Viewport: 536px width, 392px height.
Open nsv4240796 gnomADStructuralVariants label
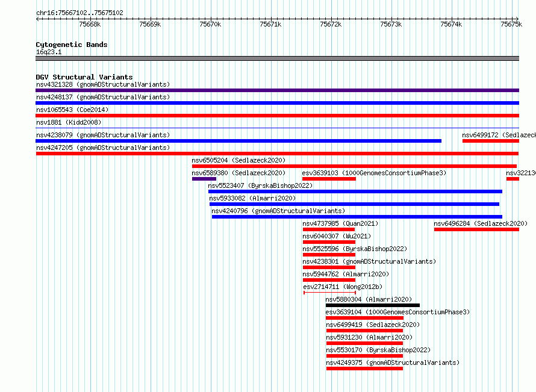pyautogui.click(x=279, y=211)
